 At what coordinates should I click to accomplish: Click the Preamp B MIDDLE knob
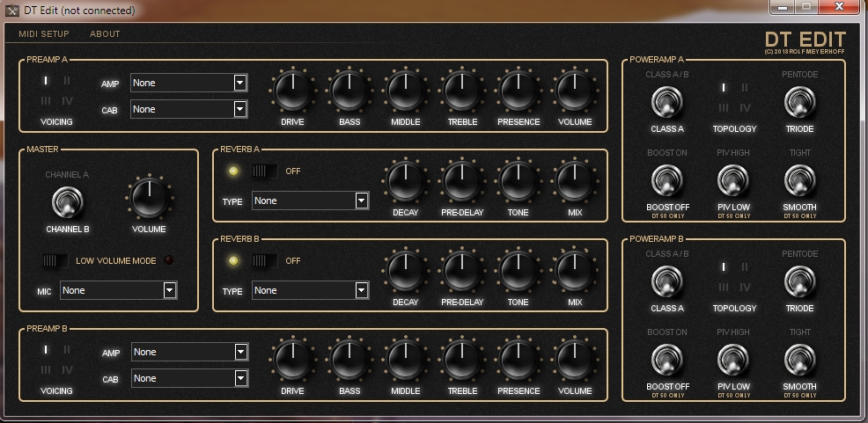click(406, 360)
